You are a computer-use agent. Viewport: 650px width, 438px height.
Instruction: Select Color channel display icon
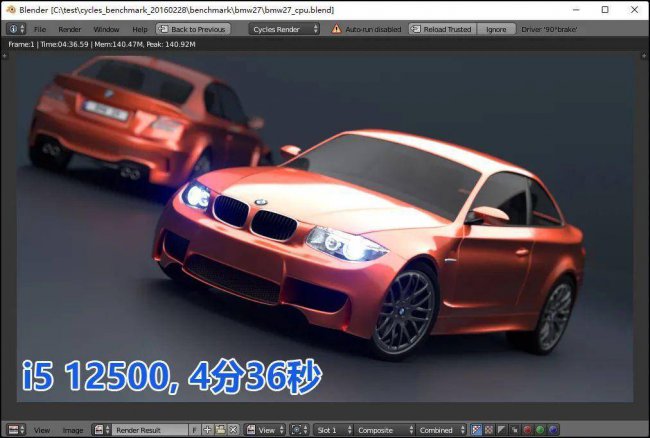(489, 430)
